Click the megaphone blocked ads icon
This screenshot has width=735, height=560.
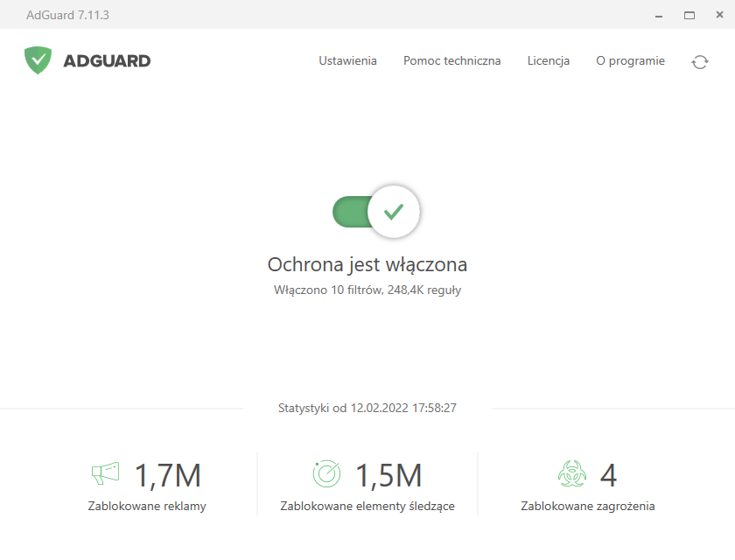(106, 473)
